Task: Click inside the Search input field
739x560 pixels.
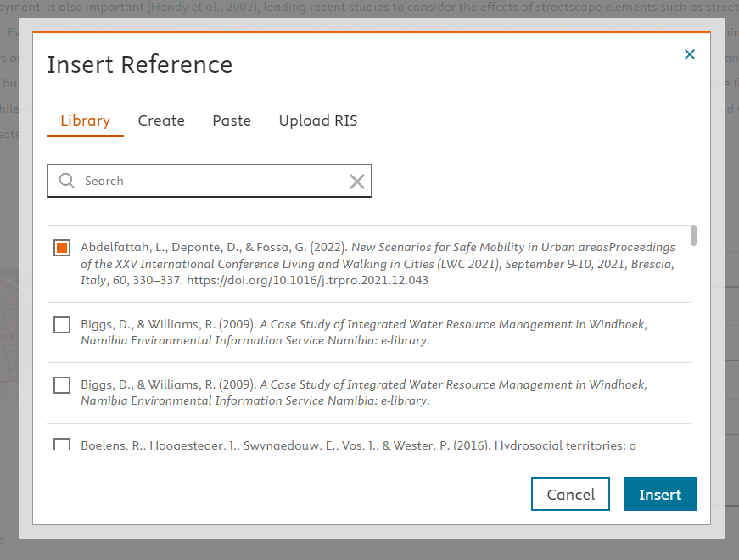Action: click(204, 180)
